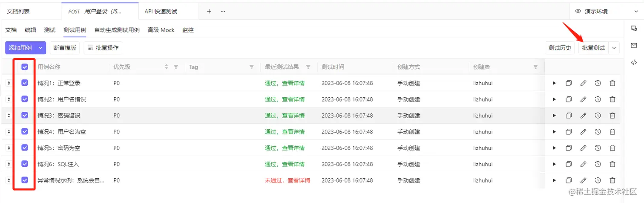The width and height of the screenshot is (644, 203).
Task: Uncheck the 情况5：密码为空 checkbox
Action: [25, 148]
